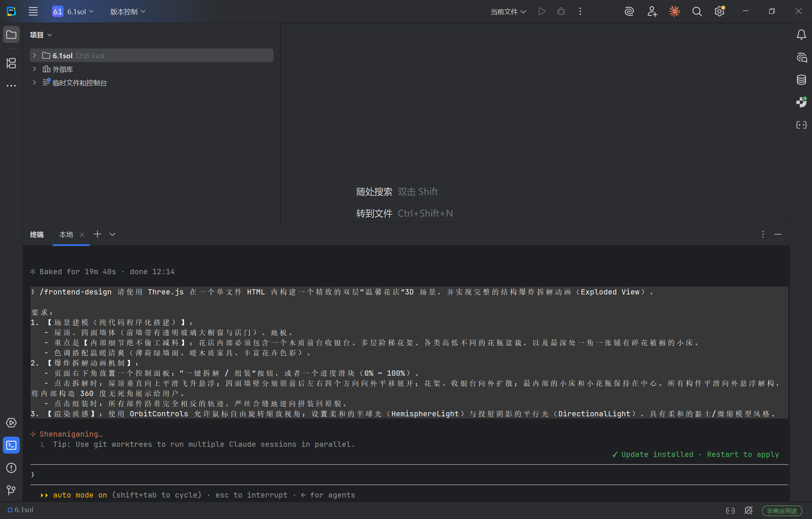Viewport: 812px width, 519px height.
Task: Open the AI Chat tool window
Action: point(801,58)
